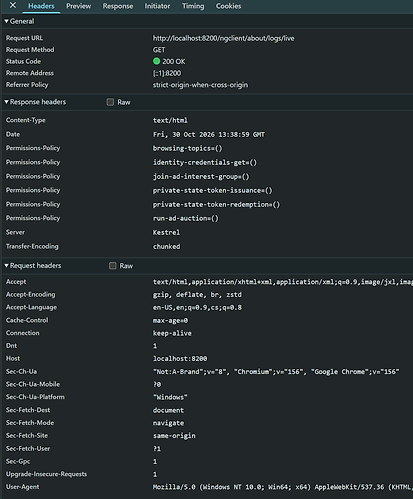The width and height of the screenshot is (413, 499).
Task: Close the request details pane
Action: coord(13,5)
